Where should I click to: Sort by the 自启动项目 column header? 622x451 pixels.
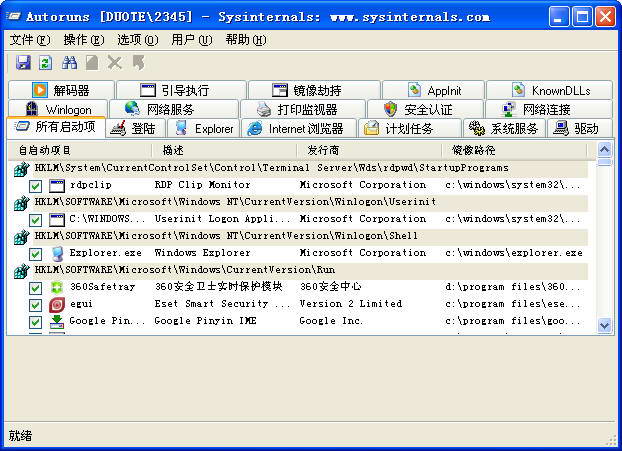[x=80, y=150]
